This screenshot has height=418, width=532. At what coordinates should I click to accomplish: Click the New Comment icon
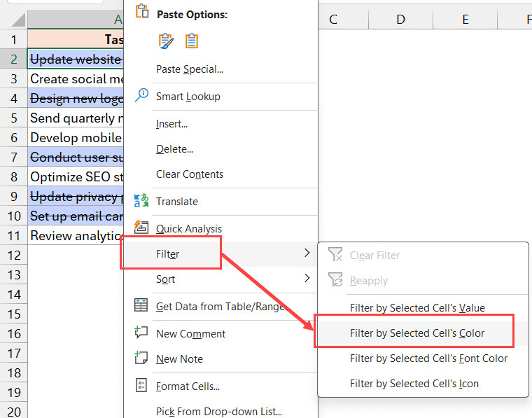(x=141, y=333)
